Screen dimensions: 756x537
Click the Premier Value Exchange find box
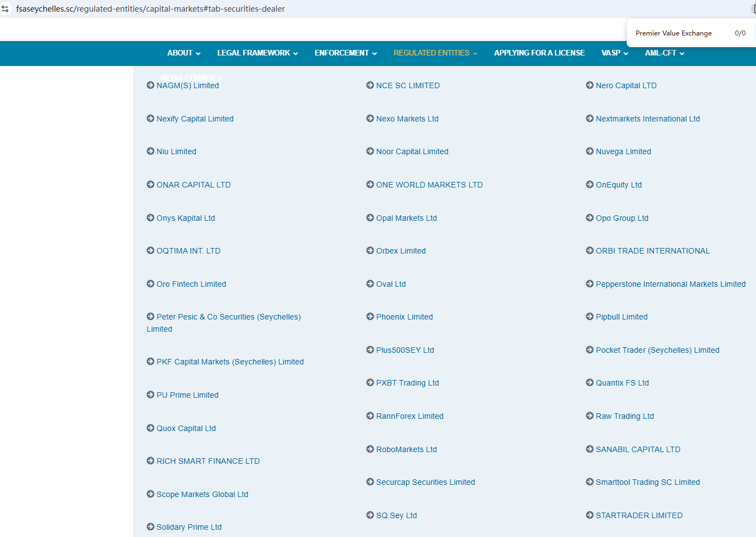(673, 33)
